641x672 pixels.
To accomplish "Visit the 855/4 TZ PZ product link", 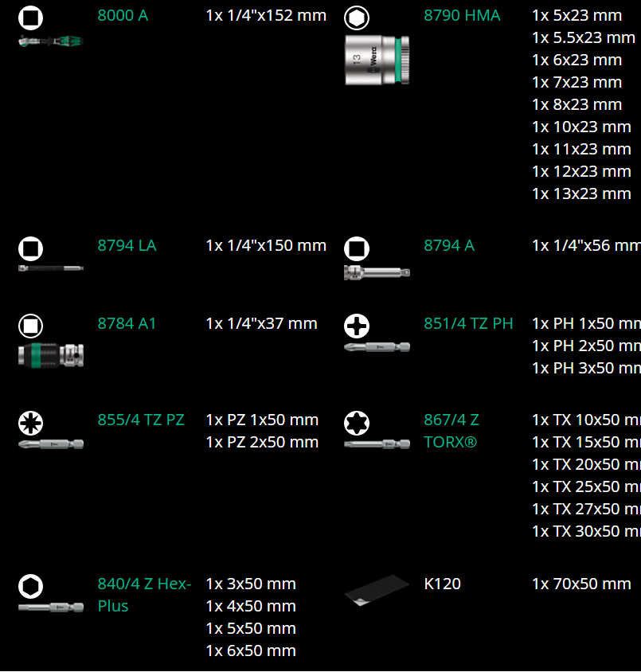I will 141,420.
